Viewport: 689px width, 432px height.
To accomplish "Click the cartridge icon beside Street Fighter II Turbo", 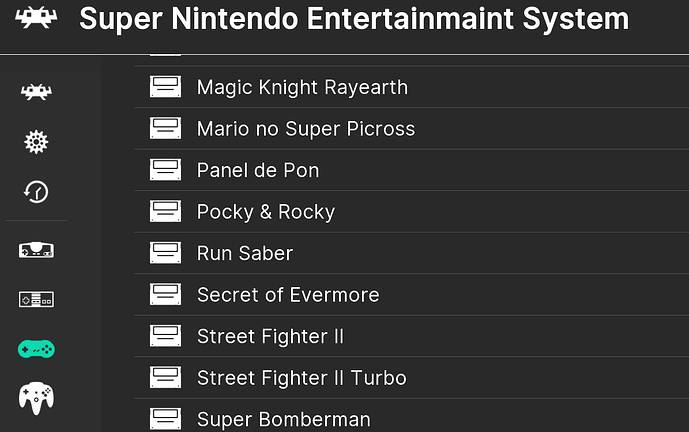I will pos(165,378).
